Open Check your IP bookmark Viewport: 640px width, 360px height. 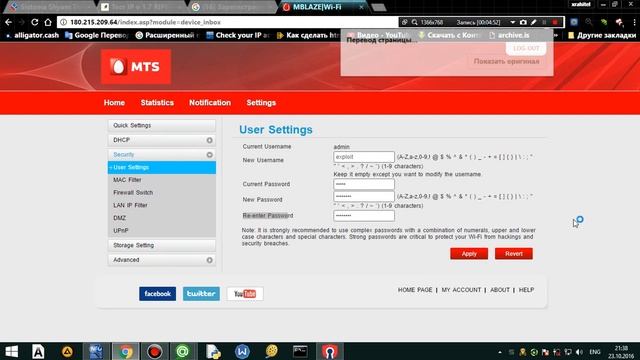pos(238,36)
